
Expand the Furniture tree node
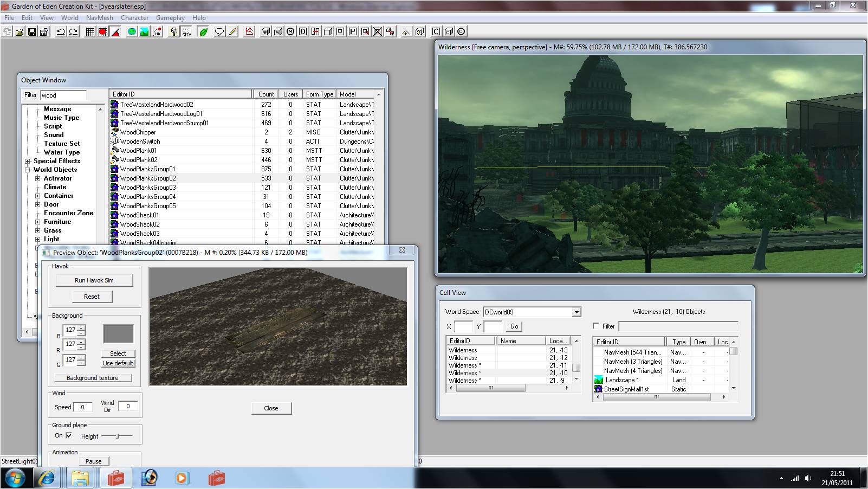pos(38,222)
